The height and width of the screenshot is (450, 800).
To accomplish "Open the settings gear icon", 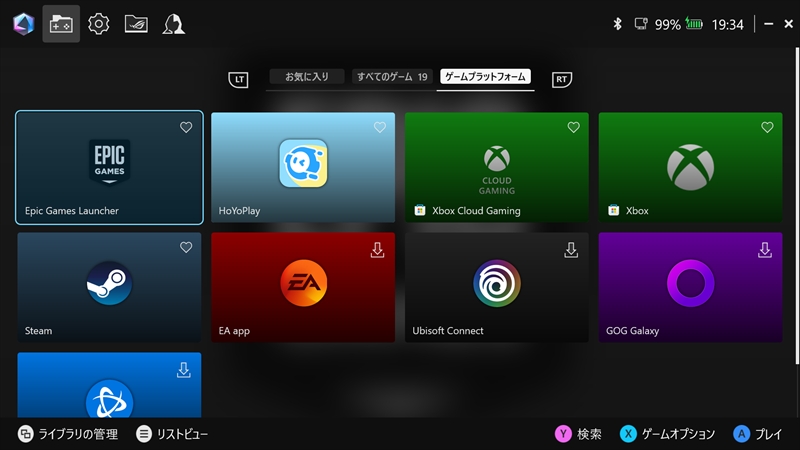I will tap(98, 24).
